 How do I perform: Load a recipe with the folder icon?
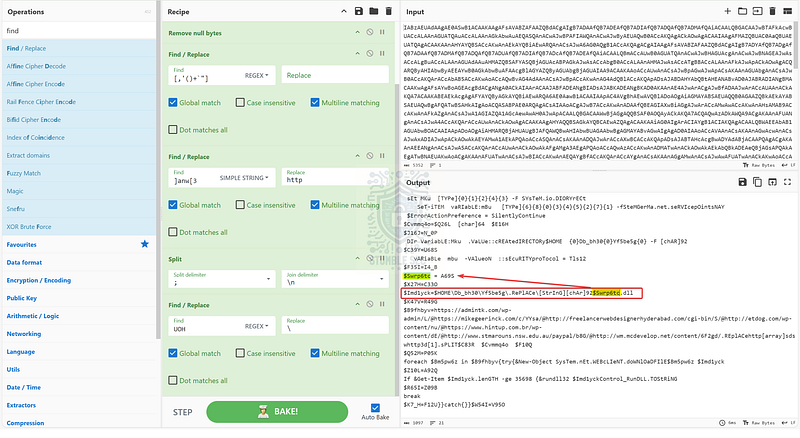[374, 11]
